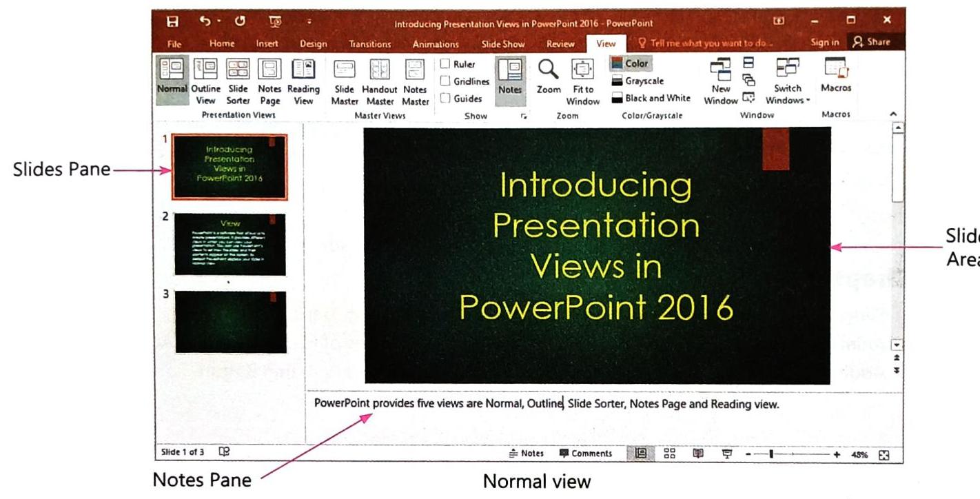Open Handout Master view
Image resolution: width=980 pixels, height=499 pixels.
point(380,82)
